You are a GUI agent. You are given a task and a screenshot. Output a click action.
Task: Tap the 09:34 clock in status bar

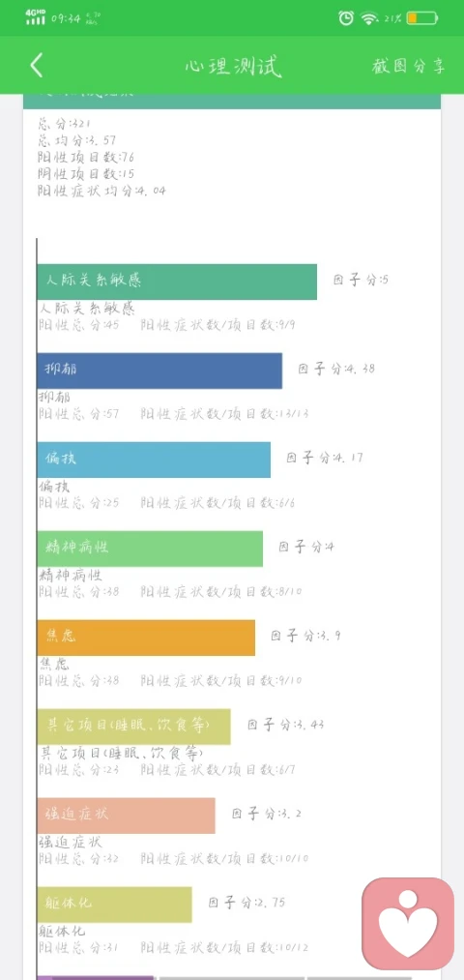66,18
